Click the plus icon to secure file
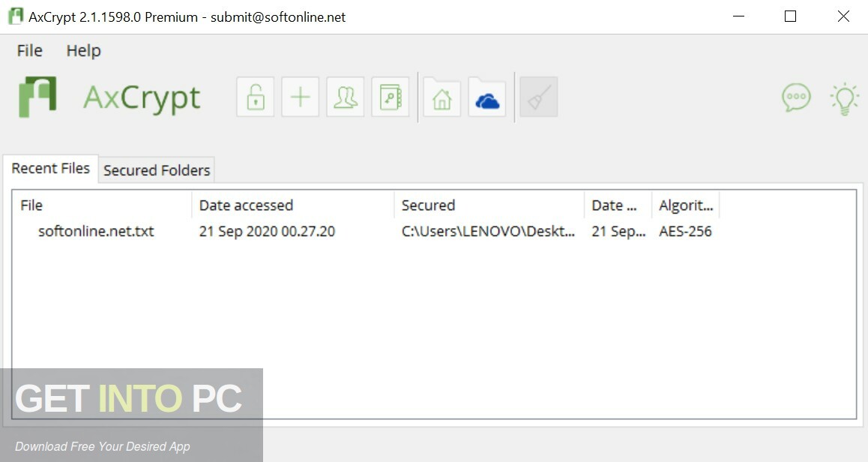 click(x=300, y=97)
